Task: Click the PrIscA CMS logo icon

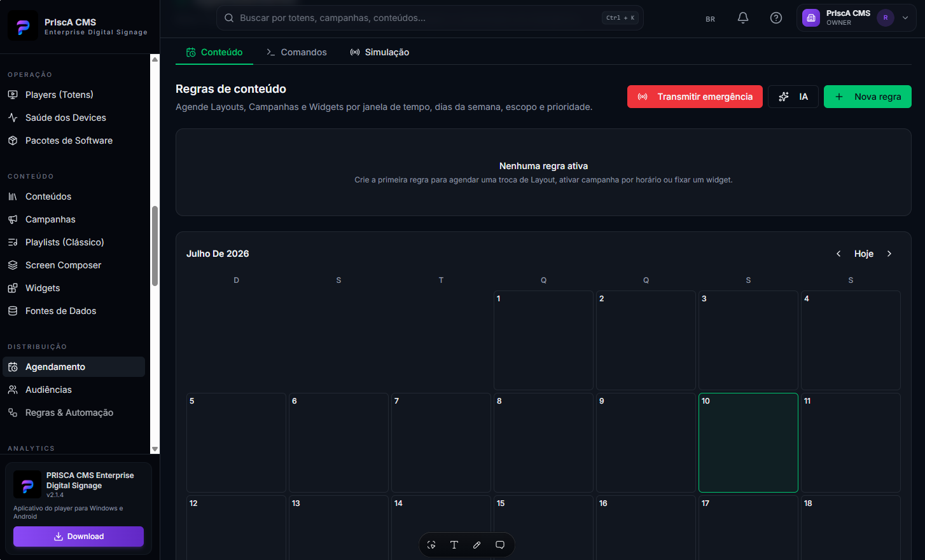Action: point(23,27)
